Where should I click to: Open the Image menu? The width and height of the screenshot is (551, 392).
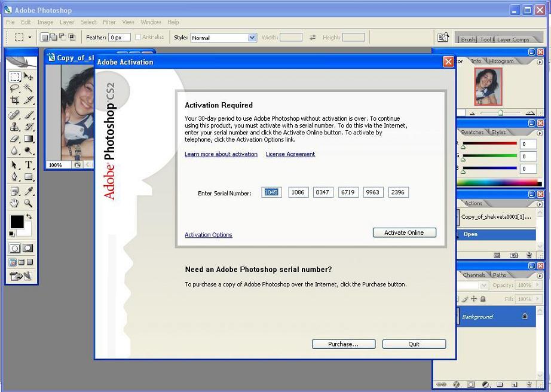coord(45,22)
